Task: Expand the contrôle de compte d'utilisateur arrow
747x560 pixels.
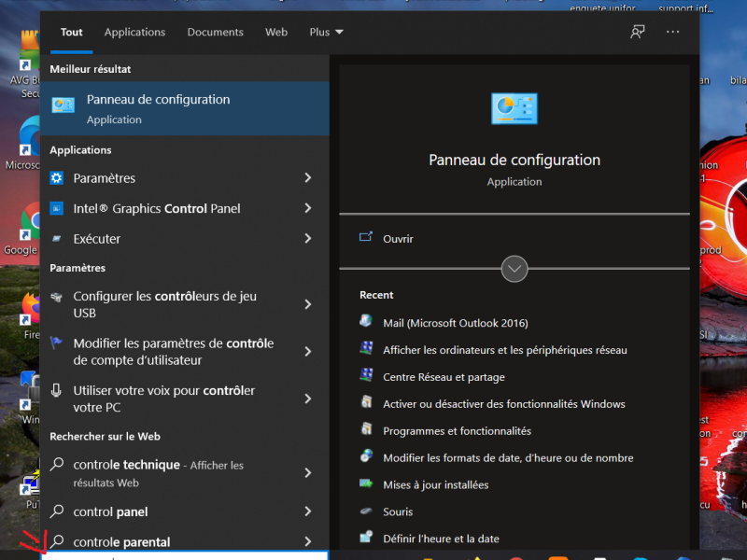Action: pos(308,352)
